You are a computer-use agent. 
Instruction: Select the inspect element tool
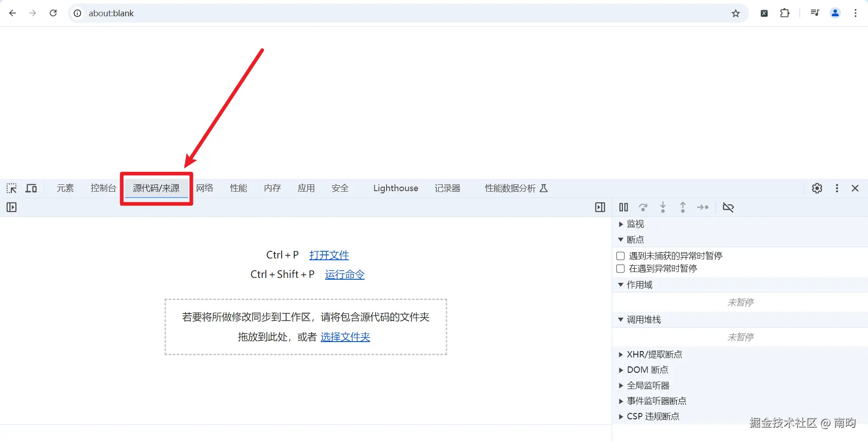click(x=11, y=188)
